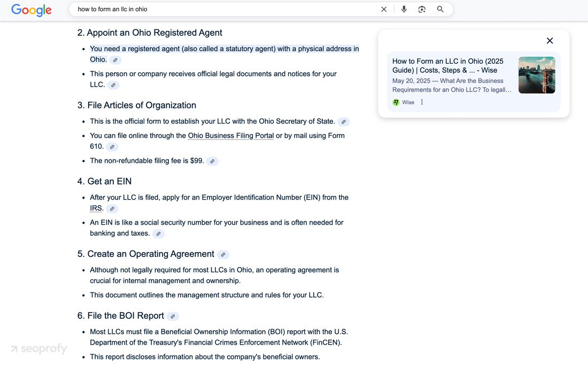
Task: Click the magnifier search button
Action: [440, 10]
